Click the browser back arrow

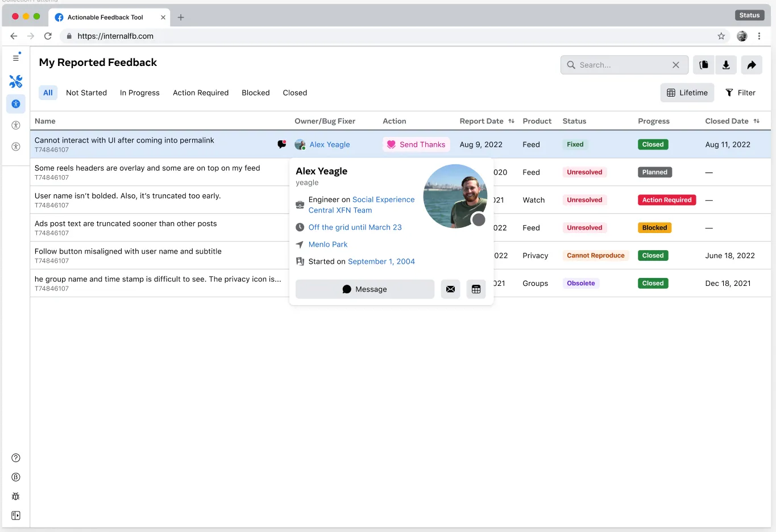tap(14, 36)
